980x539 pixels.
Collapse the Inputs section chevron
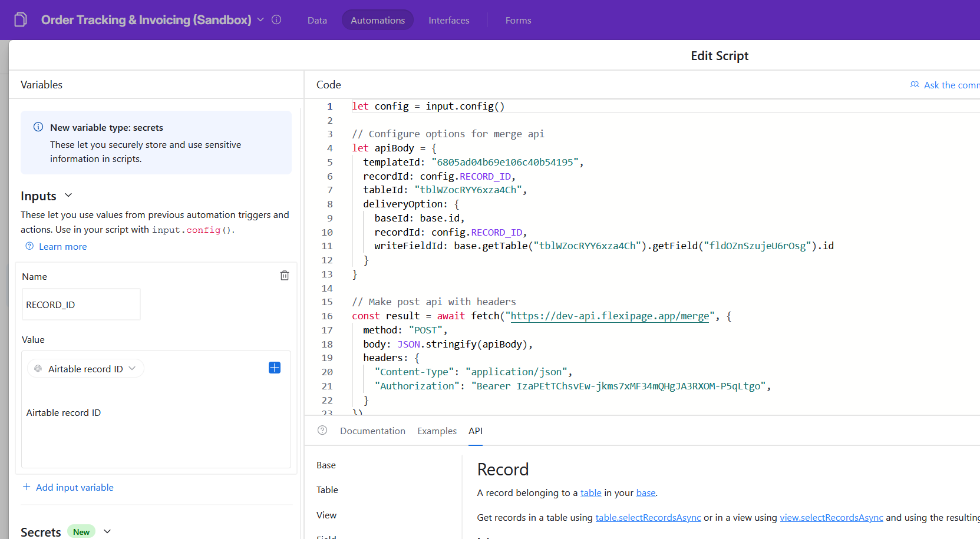tap(68, 195)
